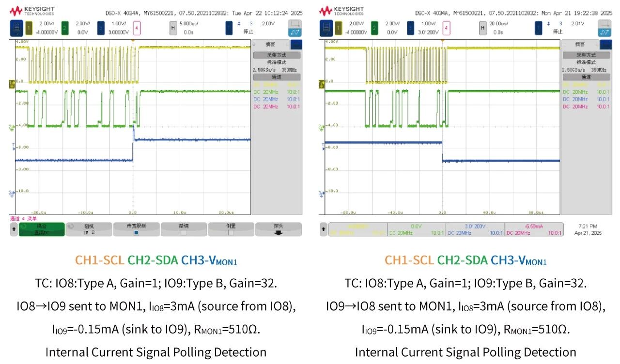
Task: Click trigger time marker atop left waveform grid
Action: 133,41
